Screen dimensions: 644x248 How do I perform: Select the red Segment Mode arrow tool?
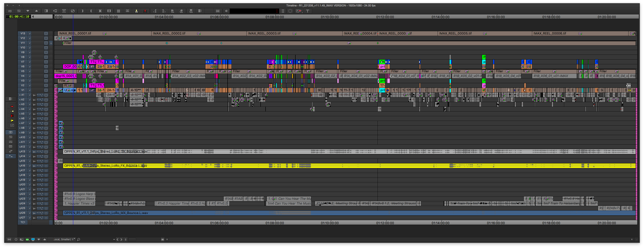pos(12,106)
